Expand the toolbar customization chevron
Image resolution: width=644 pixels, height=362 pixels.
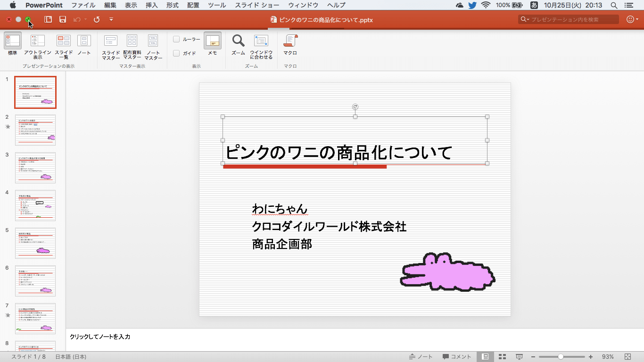point(110,20)
